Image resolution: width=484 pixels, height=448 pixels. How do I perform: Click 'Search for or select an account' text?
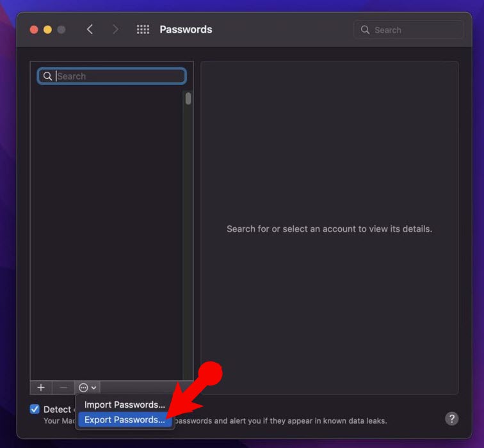pos(329,229)
